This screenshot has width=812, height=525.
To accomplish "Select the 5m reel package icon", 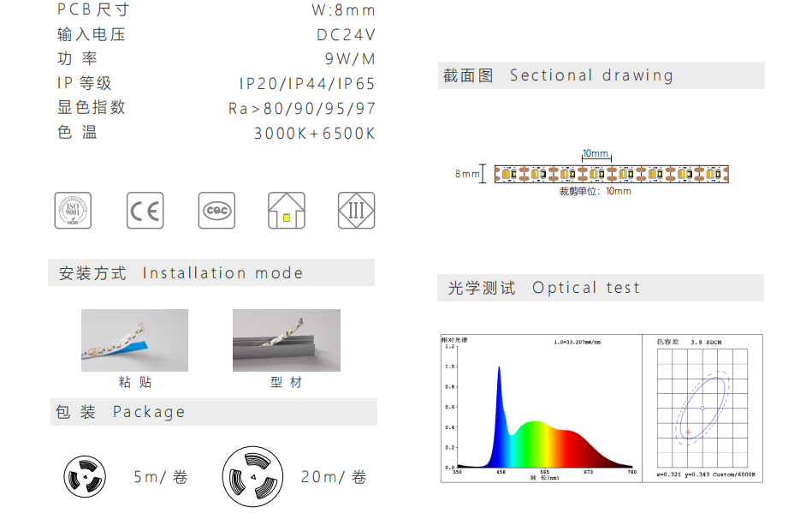I will click(85, 476).
